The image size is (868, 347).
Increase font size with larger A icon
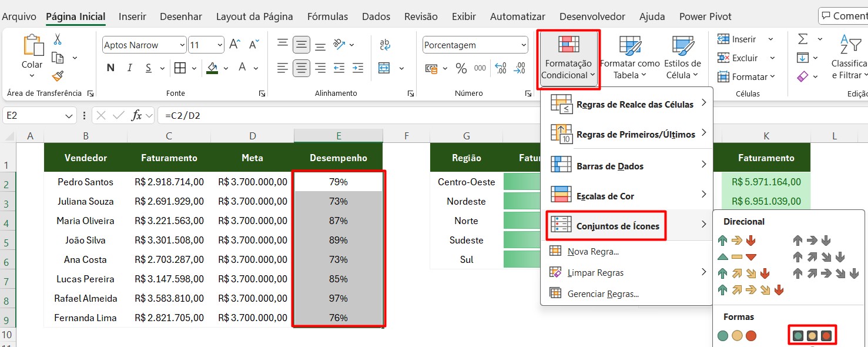tap(234, 45)
